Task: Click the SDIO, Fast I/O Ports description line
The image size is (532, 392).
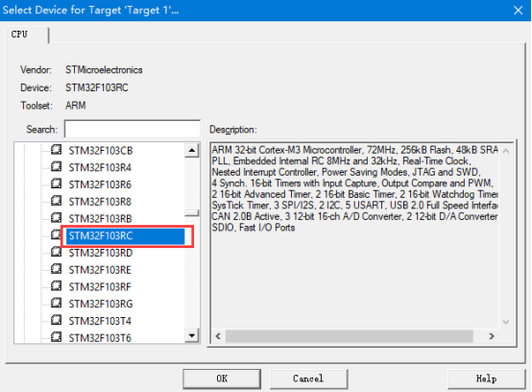Action: pyautogui.click(x=254, y=228)
